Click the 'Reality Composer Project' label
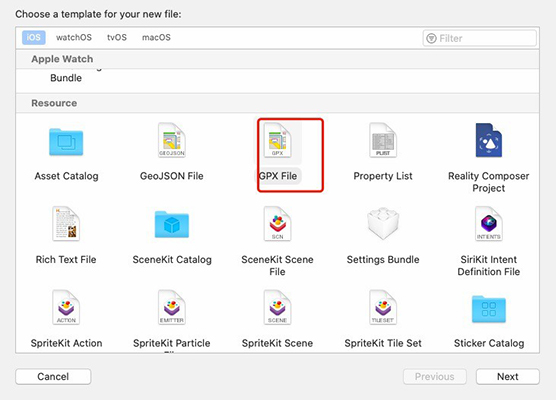 click(489, 182)
